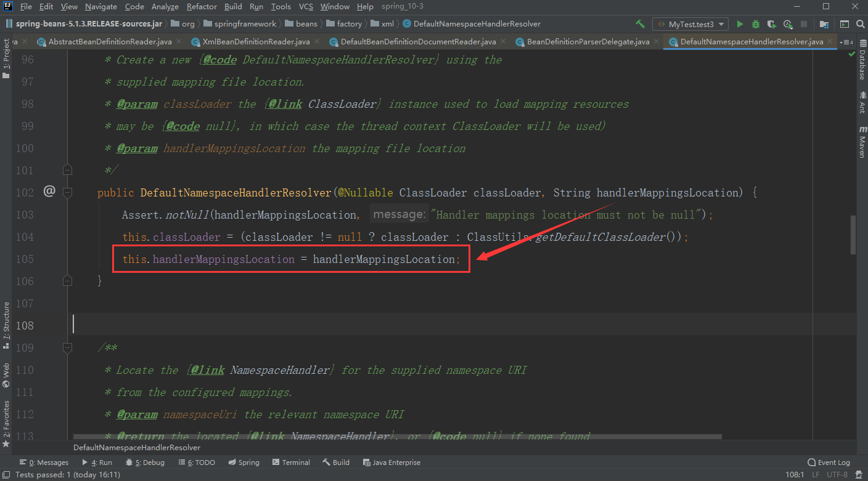Open the 1: Project tool window
This screenshot has width=868, height=481.
6,59
